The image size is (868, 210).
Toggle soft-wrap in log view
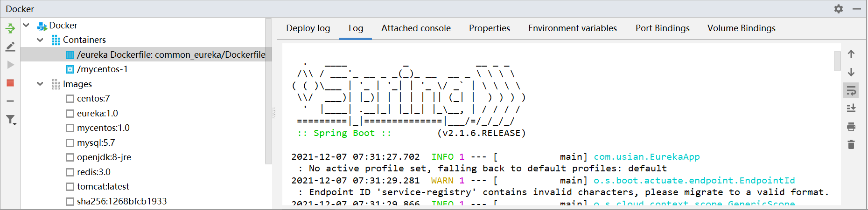click(x=851, y=90)
